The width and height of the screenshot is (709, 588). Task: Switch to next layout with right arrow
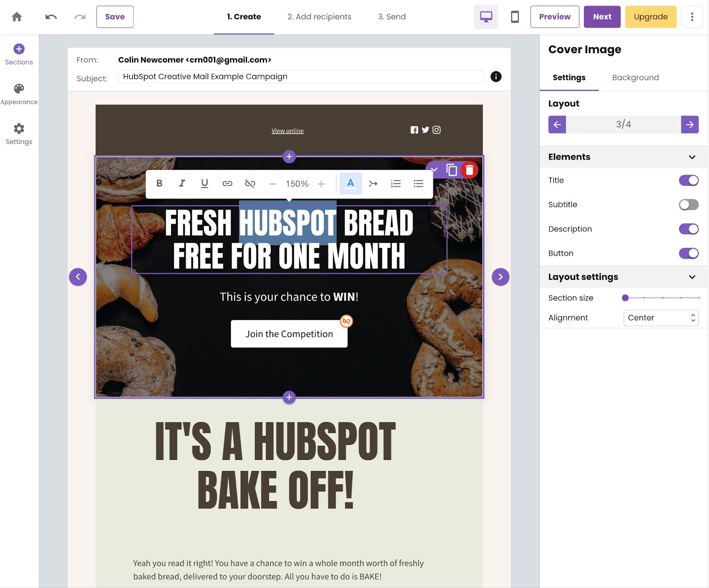click(690, 125)
